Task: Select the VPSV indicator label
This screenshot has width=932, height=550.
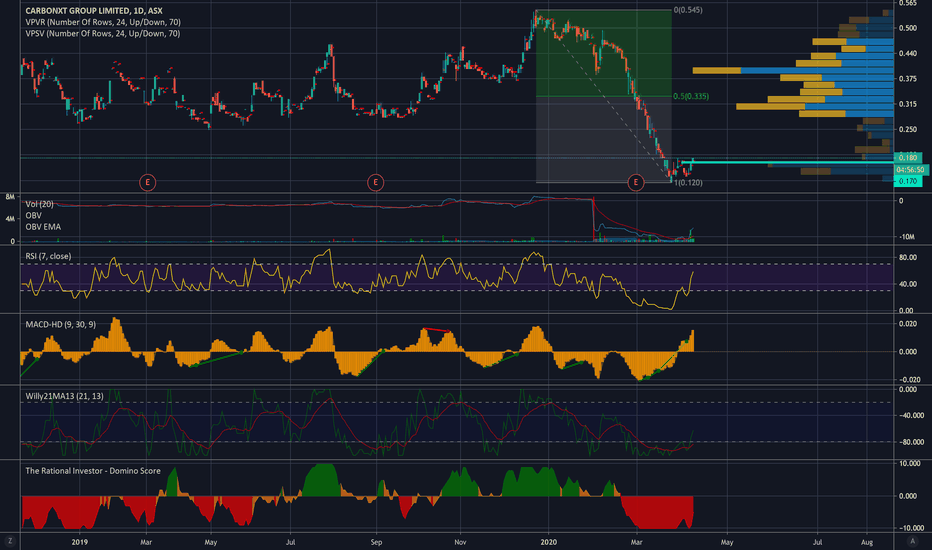Action: tap(103, 33)
